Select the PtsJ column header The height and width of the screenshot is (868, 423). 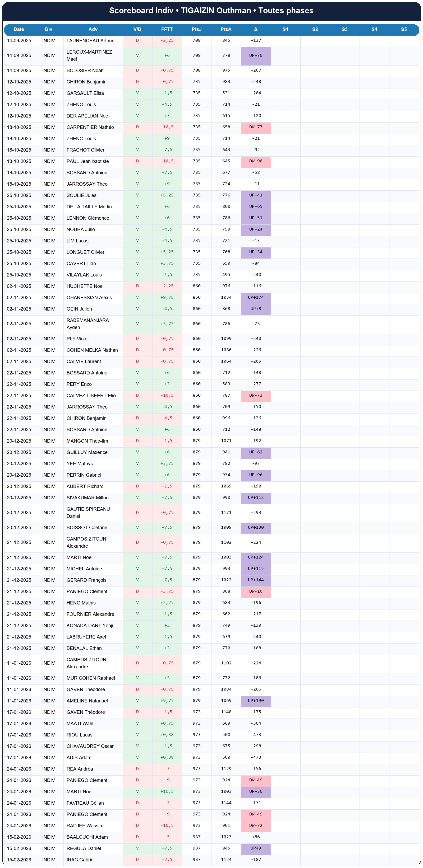[x=196, y=29]
